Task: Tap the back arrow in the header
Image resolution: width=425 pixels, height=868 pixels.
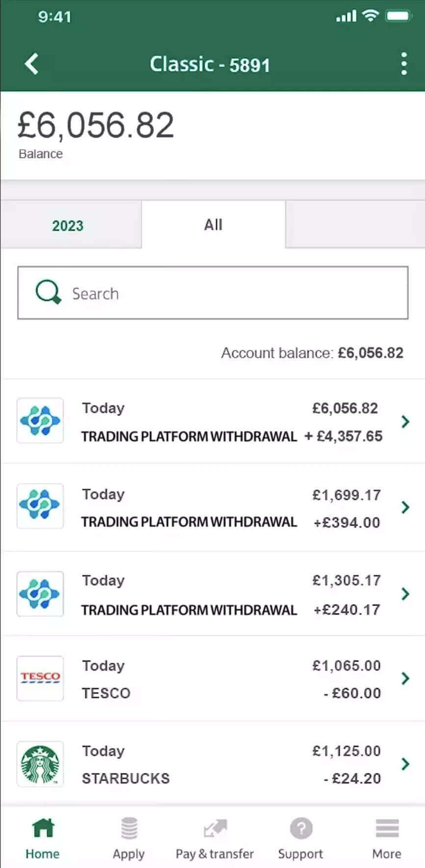Action: (31, 64)
